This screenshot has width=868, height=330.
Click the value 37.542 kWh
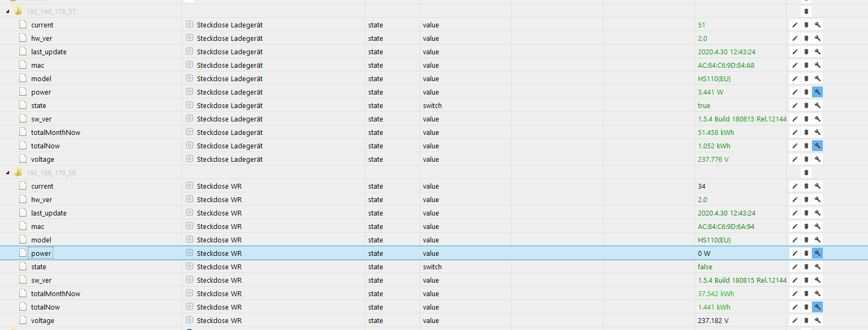coord(716,293)
